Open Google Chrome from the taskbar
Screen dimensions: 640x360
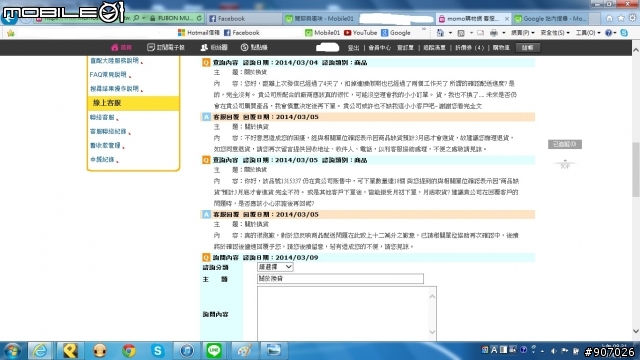point(129,351)
